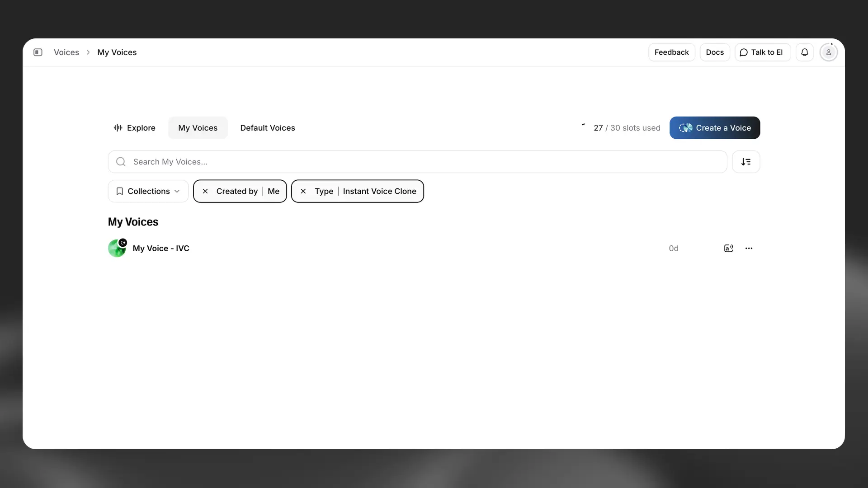This screenshot has height=488, width=868.
Task: Toggle the sidebar panel icon
Action: pyautogui.click(x=38, y=52)
